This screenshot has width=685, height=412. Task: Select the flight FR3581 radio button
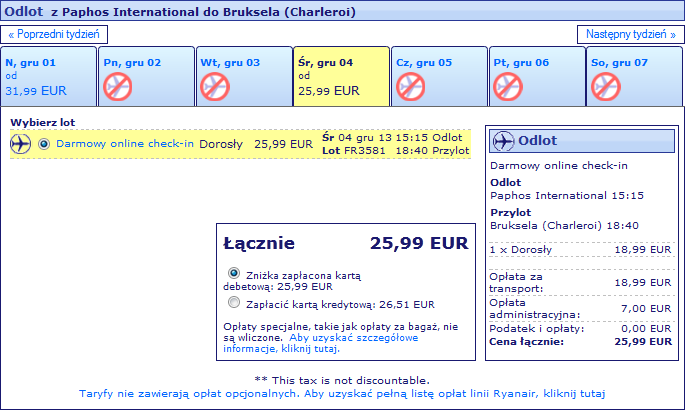coord(44,144)
